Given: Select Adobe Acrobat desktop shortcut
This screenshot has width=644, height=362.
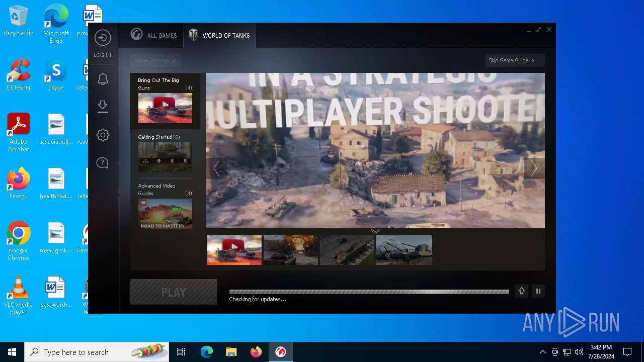Looking at the screenshot, I should [19, 133].
